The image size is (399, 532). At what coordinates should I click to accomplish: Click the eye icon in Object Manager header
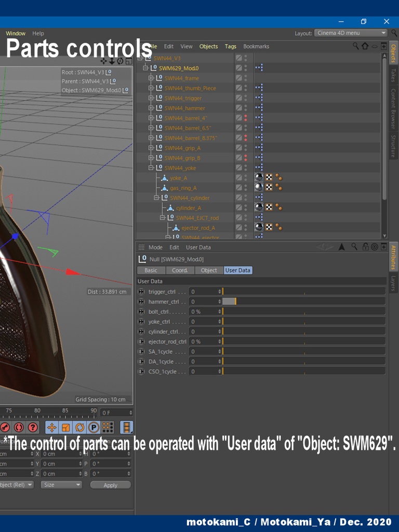coord(375,46)
